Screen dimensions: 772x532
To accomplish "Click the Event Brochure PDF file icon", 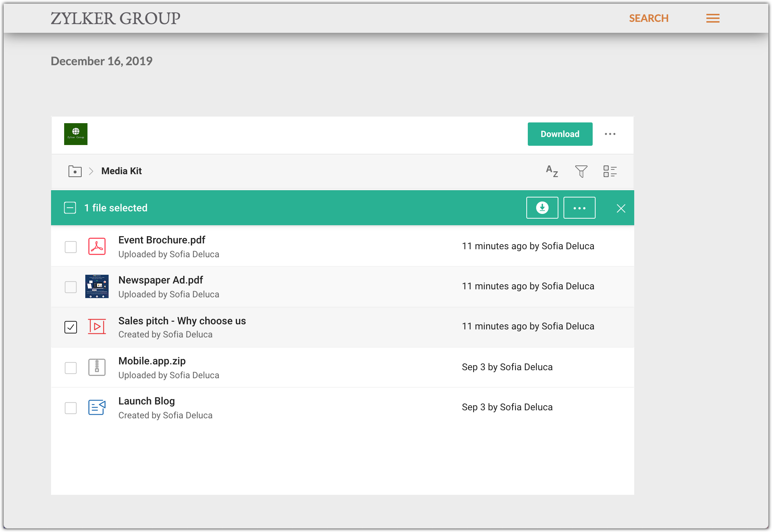I will pos(97,247).
